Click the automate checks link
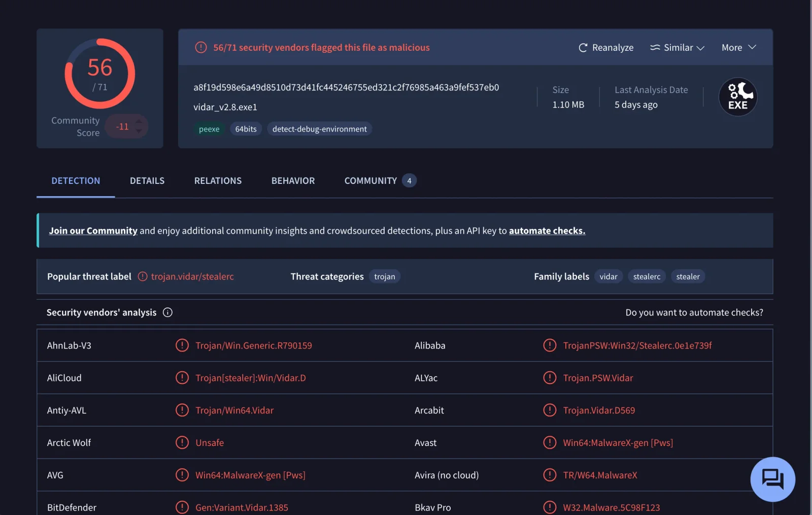The height and width of the screenshot is (515, 812). tap(547, 231)
